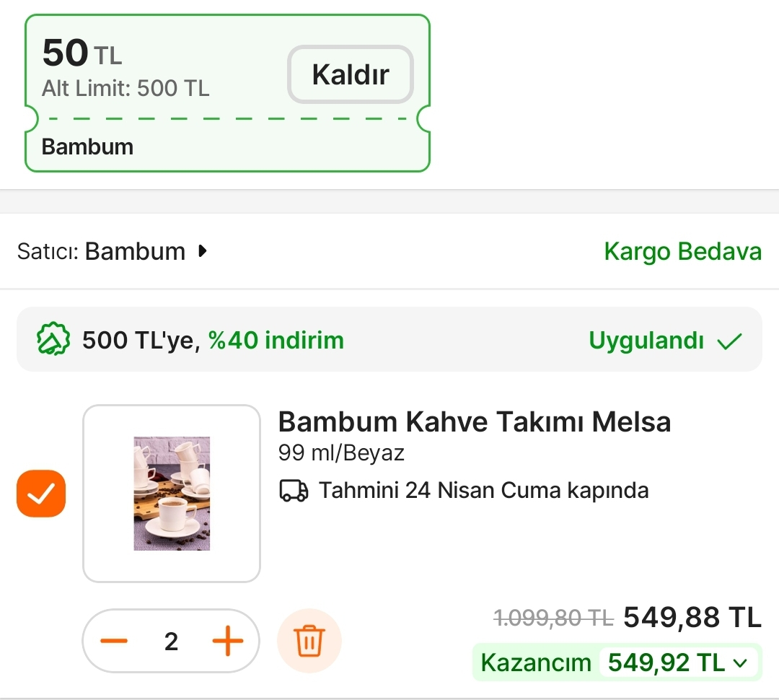This screenshot has height=700, width=779.
Task: Tap the 50 TL coupon amount
Action: click(82, 53)
